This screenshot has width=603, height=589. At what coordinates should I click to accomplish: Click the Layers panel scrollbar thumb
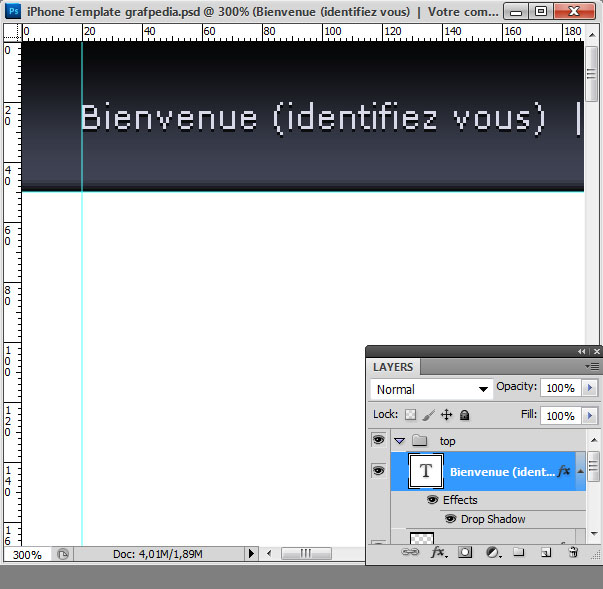[594, 466]
